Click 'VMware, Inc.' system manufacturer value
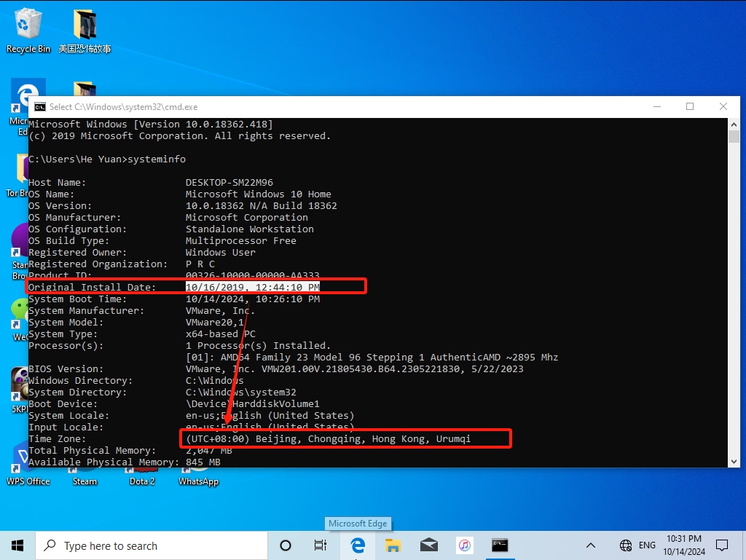This screenshot has width=746, height=560. coord(220,310)
